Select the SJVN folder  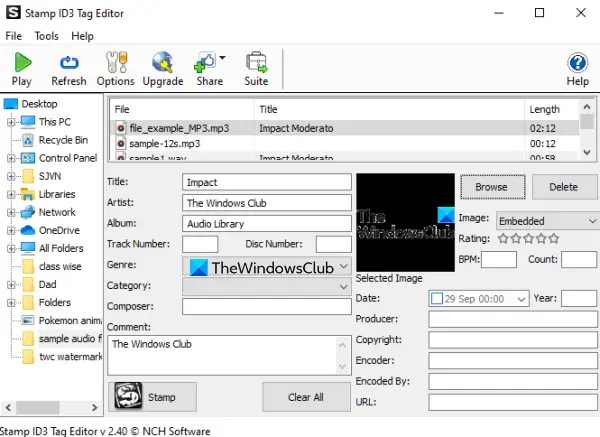[x=50, y=176]
